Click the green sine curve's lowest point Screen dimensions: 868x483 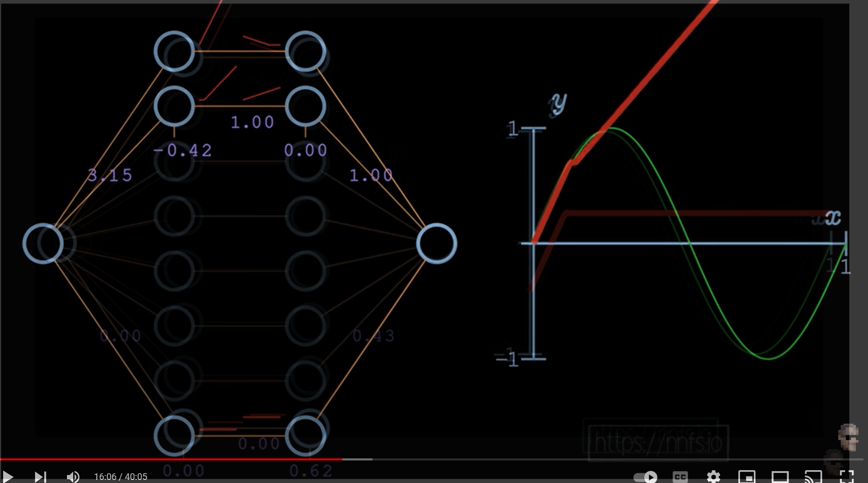pyautogui.click(x=769, y=358)
